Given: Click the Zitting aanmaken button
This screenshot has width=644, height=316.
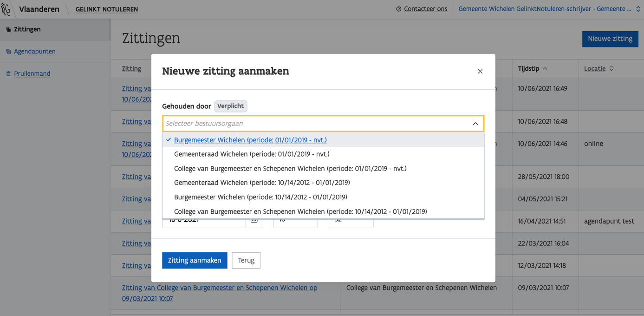Looking at the screenshot, I should pyautogui.click(x=195, y=260).
